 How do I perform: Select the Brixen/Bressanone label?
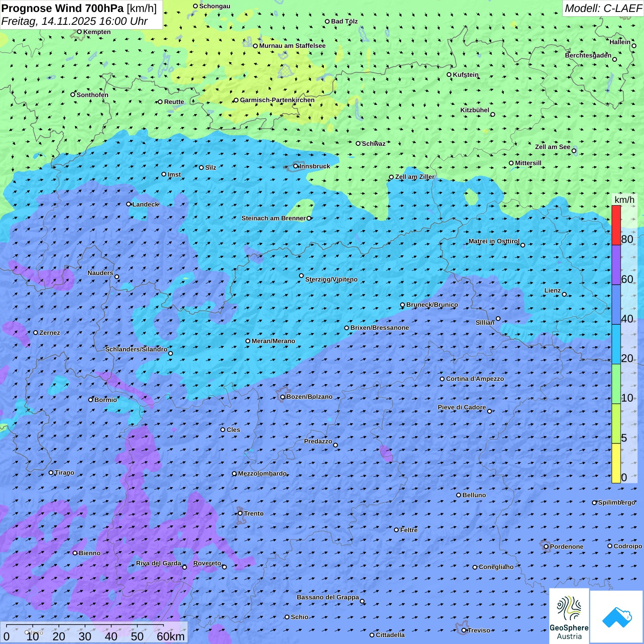tap(379, 328)
